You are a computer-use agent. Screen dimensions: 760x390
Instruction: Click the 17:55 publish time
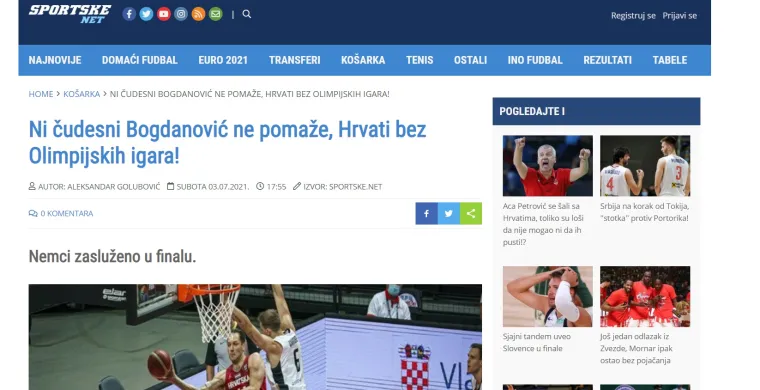(x=276, y=187)
